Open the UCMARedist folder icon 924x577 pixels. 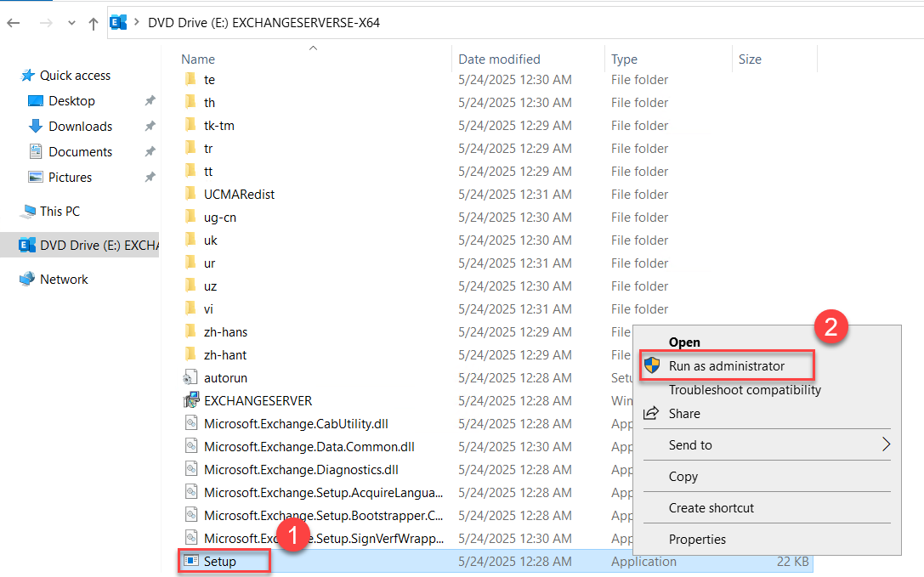point(190,194)
